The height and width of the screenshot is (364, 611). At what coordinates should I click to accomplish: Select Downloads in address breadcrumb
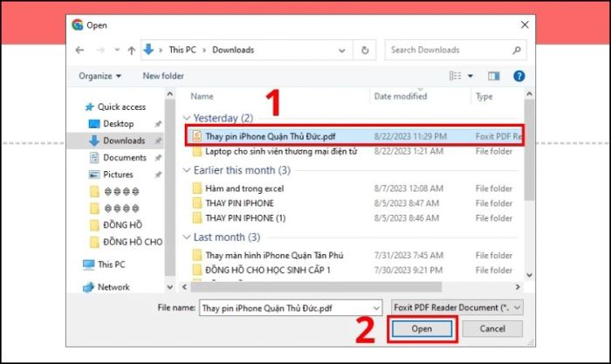pos(233,50)
